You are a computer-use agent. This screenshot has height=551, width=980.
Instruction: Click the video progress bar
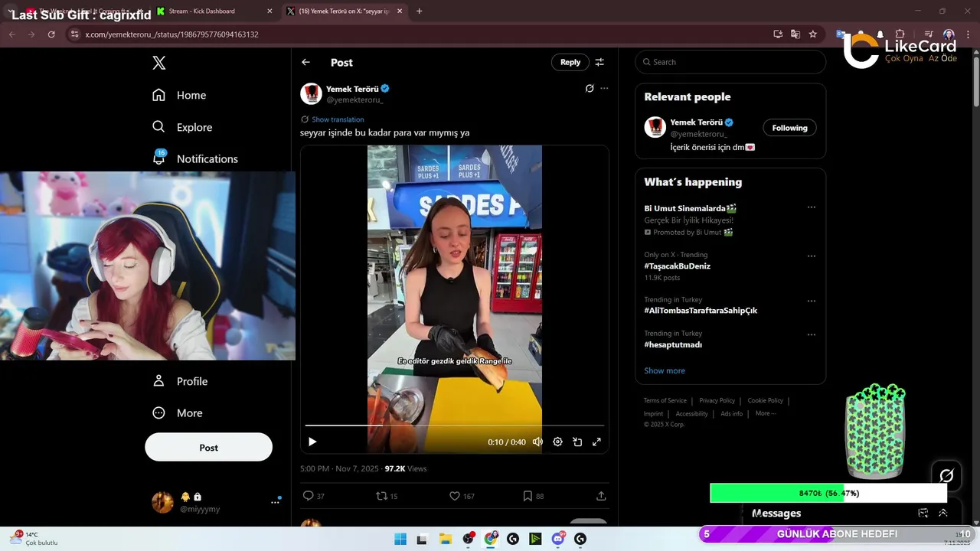pyautogui.click(x=455, y=425)
